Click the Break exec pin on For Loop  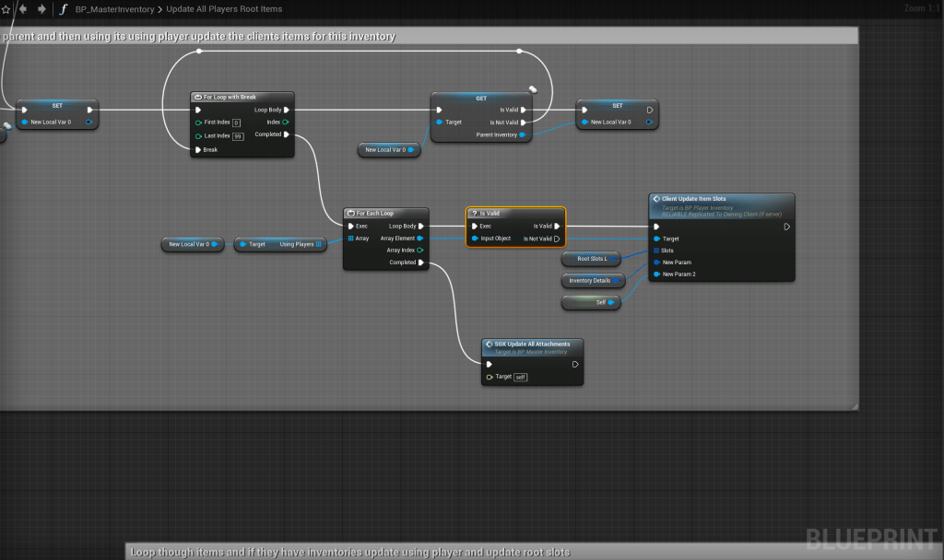click(x=197, y=149)
